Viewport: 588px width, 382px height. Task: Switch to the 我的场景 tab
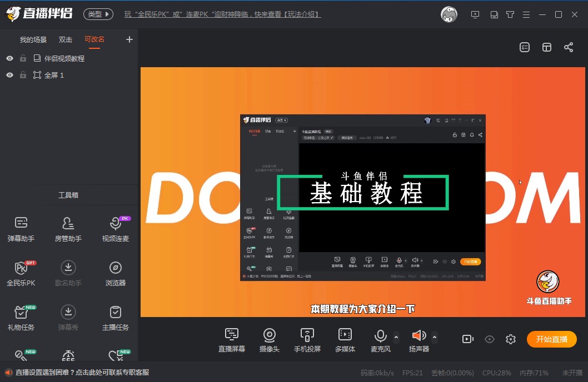32,39
